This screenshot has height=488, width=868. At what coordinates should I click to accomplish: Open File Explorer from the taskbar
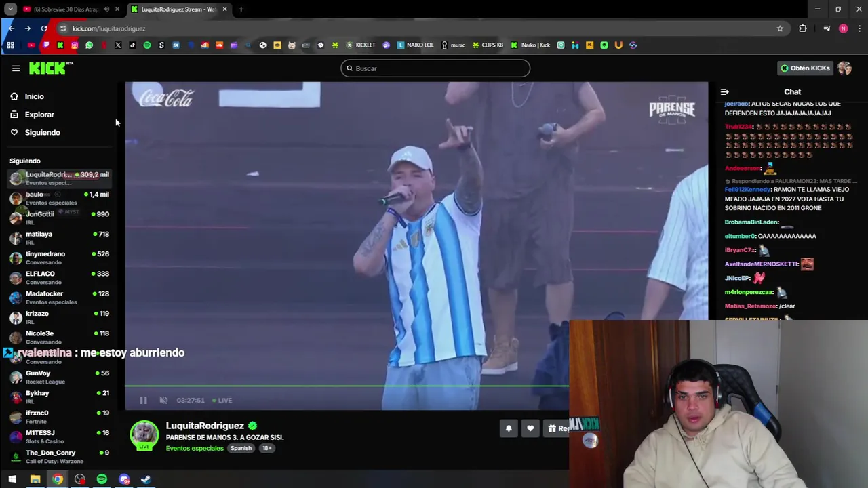(35, 479)
